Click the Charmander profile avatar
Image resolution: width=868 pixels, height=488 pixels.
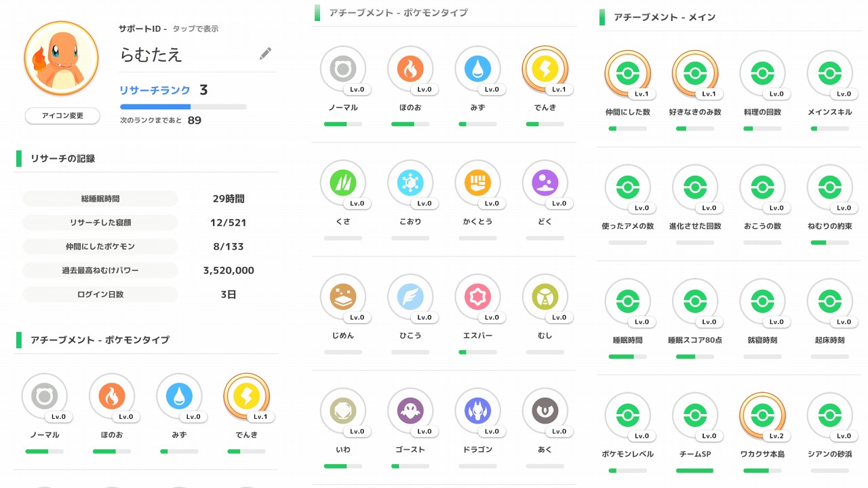pos(61,58)
